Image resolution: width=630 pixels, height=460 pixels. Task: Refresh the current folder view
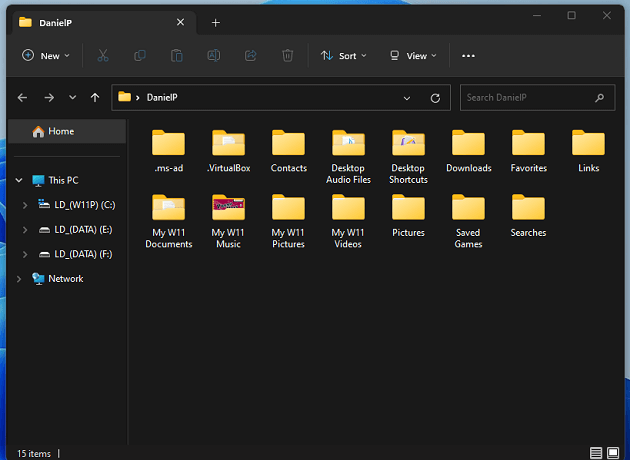435,98
